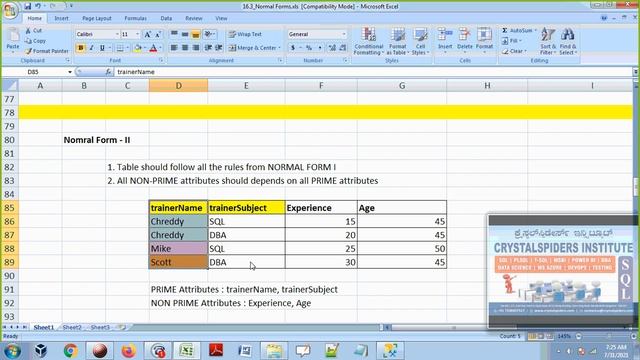Decrease decimal places
The width and height of the screenshot is (640, 360).
tap(343, 48)
